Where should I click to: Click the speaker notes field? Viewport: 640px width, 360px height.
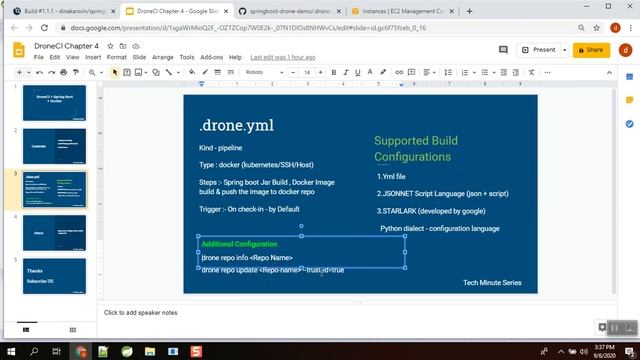pyautogui.click(x=357, y=313)
